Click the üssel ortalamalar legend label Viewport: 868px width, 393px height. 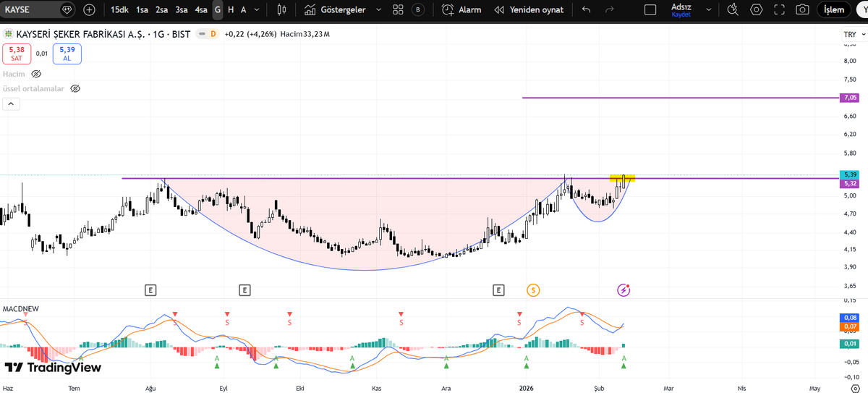tap(33, 88)
